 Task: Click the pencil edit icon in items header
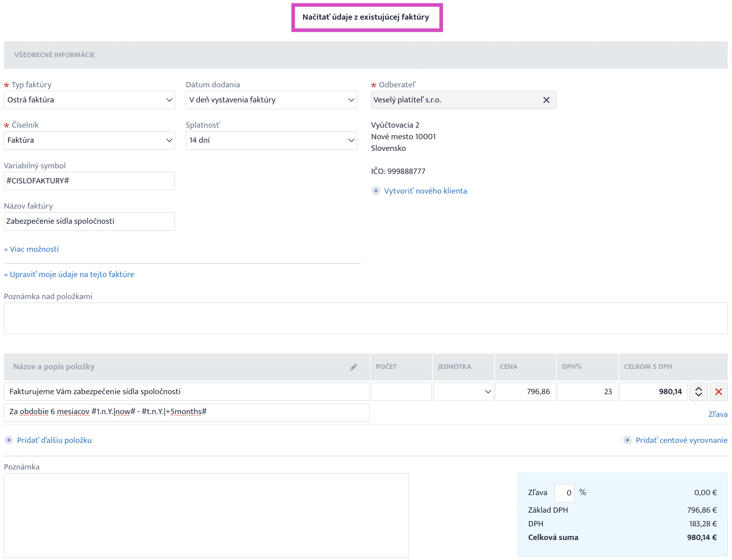(353, 367)
